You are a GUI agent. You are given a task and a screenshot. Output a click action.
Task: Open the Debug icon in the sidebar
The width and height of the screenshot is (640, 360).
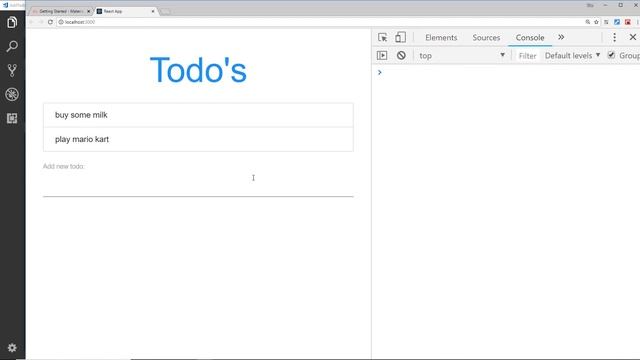12,94
